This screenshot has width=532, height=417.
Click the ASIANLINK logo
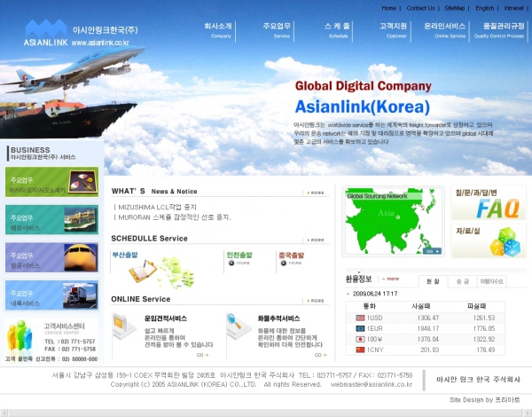coord(46,33)
